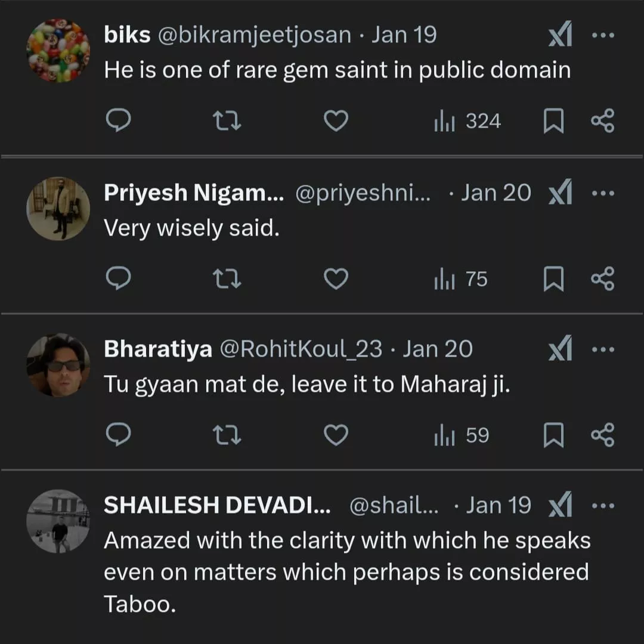Open Grok icon on SHAILESH DEVADI's tweet
Viewport: 644px width, 644px height.
[560, 506]
